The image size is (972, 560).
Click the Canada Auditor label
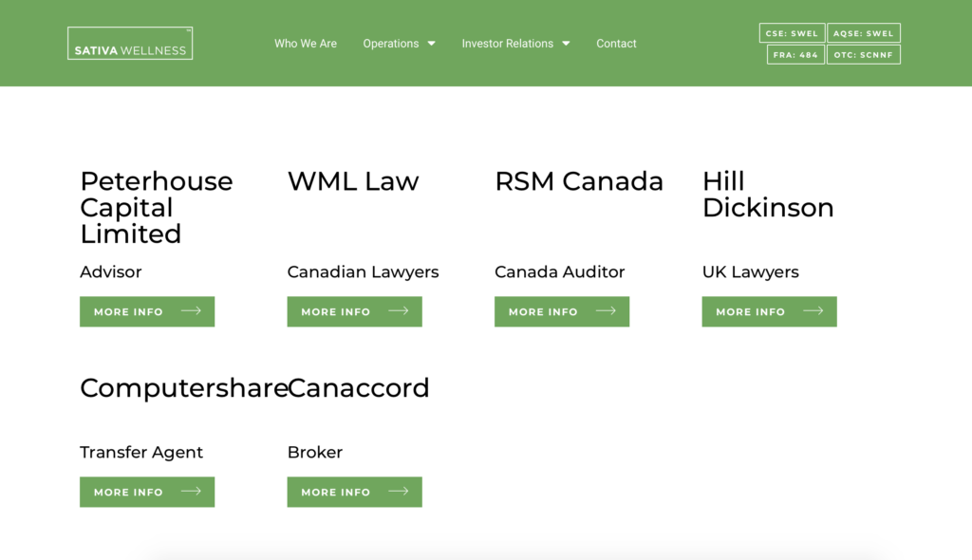[x=560, y=271]
